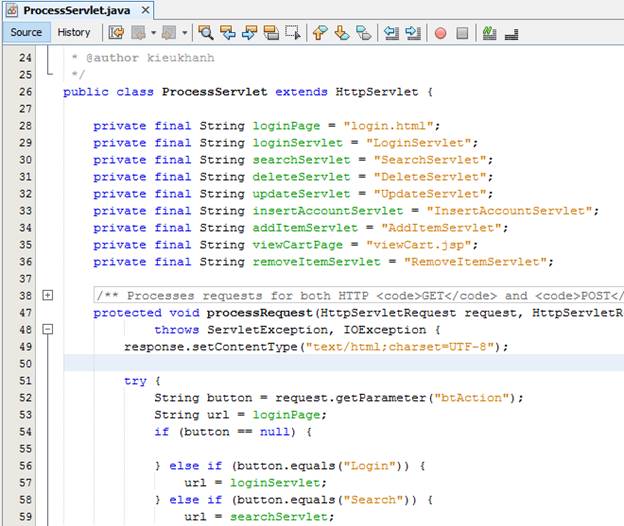Click the "login.html" string literal
Screen dimensions: 624x526
pos(388,126)
